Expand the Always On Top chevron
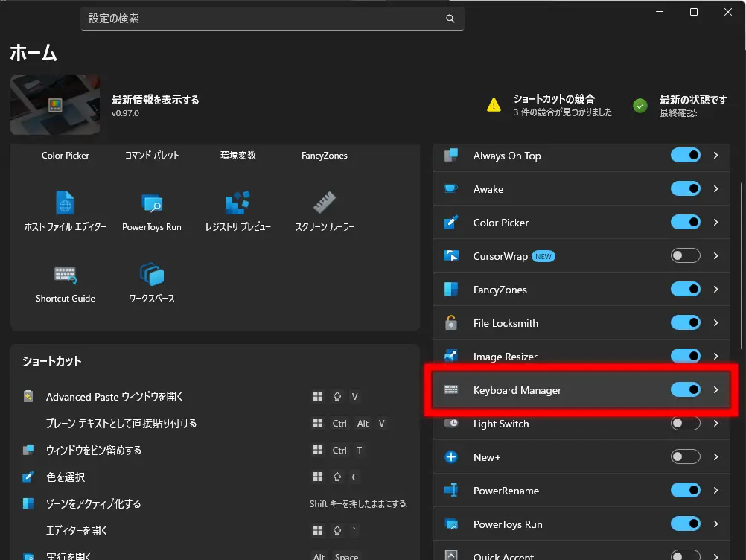Screen dimensions: 746x560 point(715,156)
